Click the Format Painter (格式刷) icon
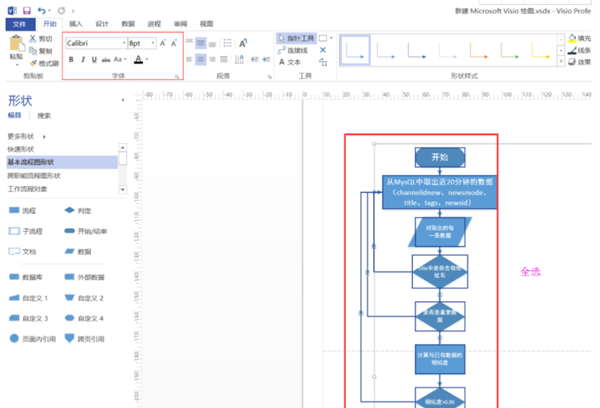Viewport: 600px width, 408px height. tap(44, 63)
